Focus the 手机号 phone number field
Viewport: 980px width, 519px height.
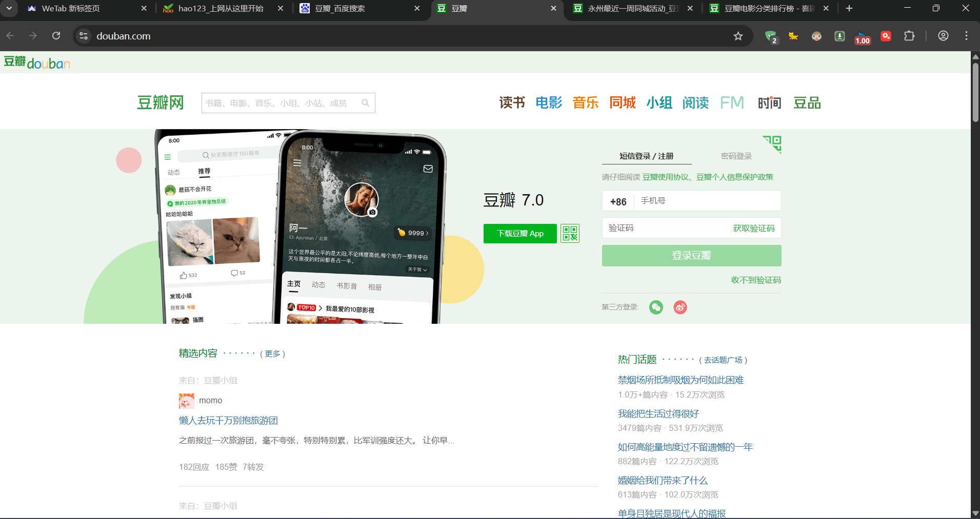coord(707,201)
